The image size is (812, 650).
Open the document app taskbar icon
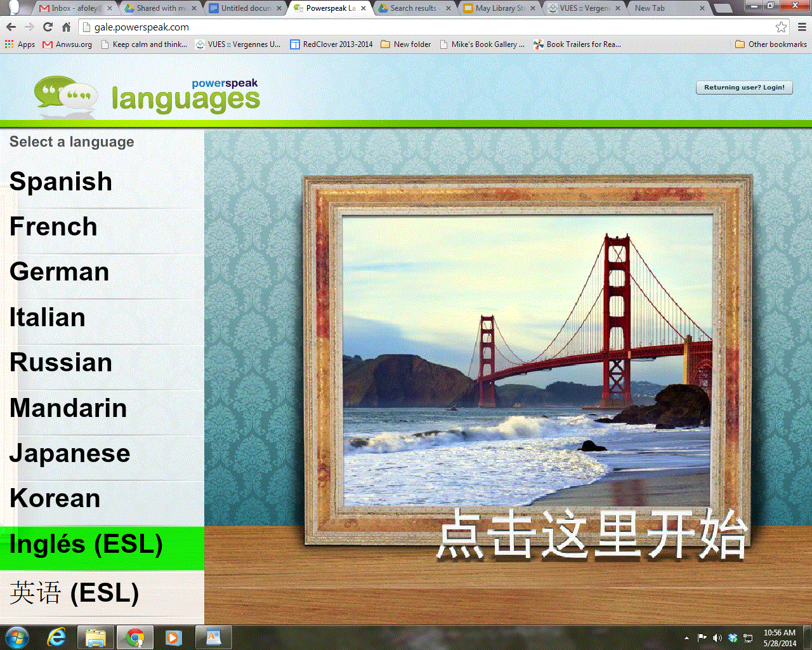[x=214, y=637]
